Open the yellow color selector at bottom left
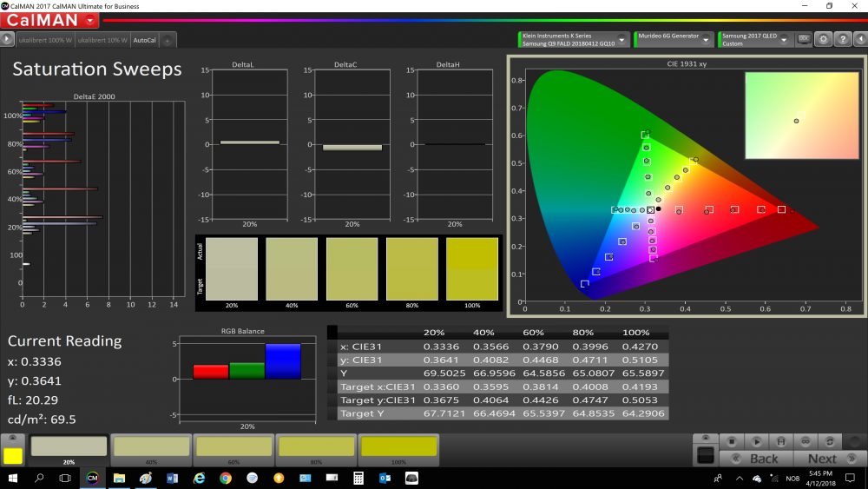868x489 pixels. pyautogui.click(x=13, y=455)
